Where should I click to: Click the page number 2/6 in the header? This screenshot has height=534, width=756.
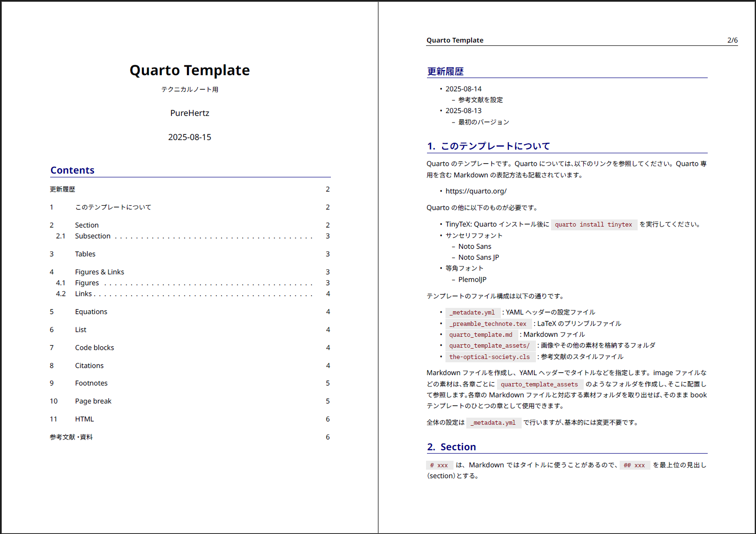(732, 40)
